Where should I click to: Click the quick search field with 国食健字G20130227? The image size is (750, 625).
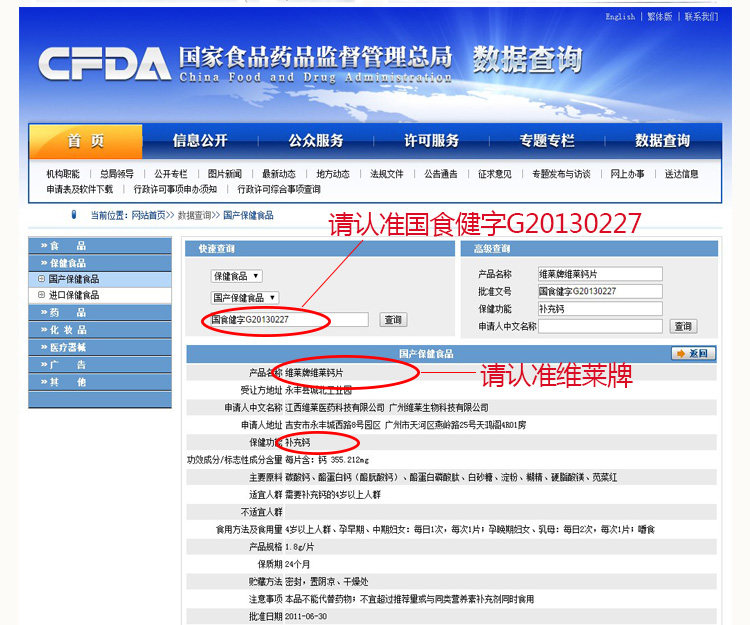click(x=289, y=319)
